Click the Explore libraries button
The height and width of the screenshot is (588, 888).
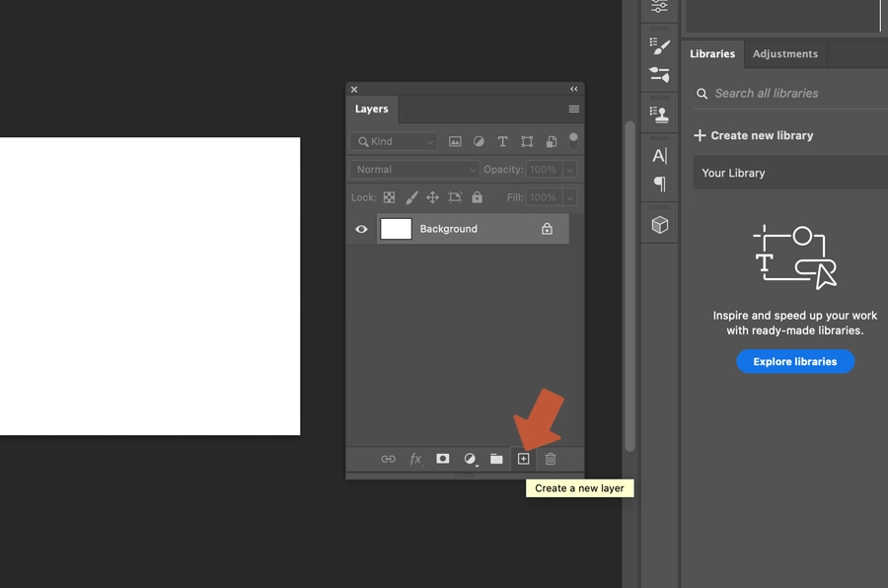tap(795, 361)
